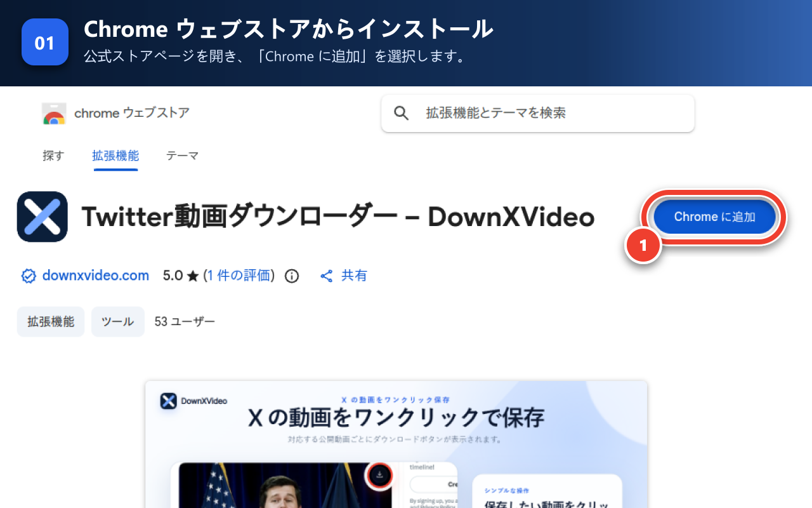
Task: Click the extension title Twitter動画ダウンローダー
Action: pos(338,217)
